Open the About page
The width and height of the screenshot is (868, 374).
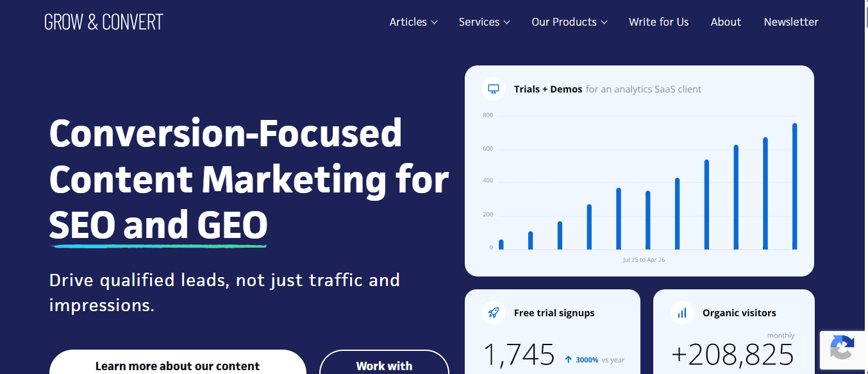point(725,21)
